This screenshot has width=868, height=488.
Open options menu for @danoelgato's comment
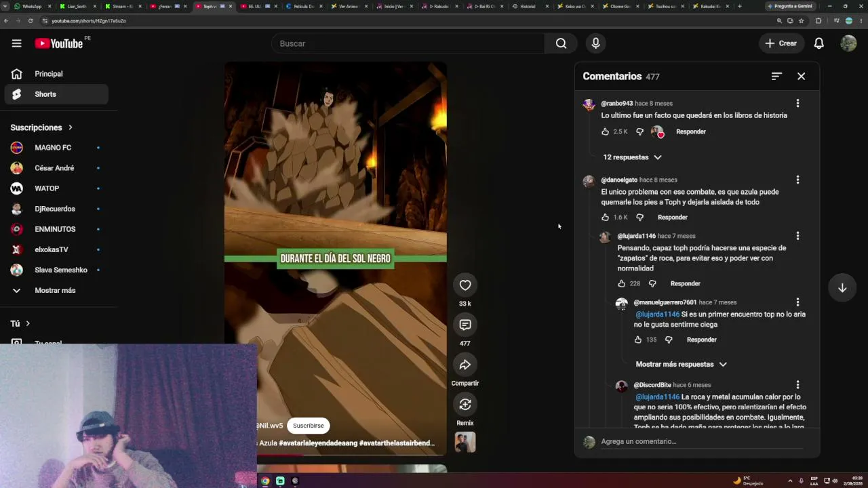click(797, 180)
